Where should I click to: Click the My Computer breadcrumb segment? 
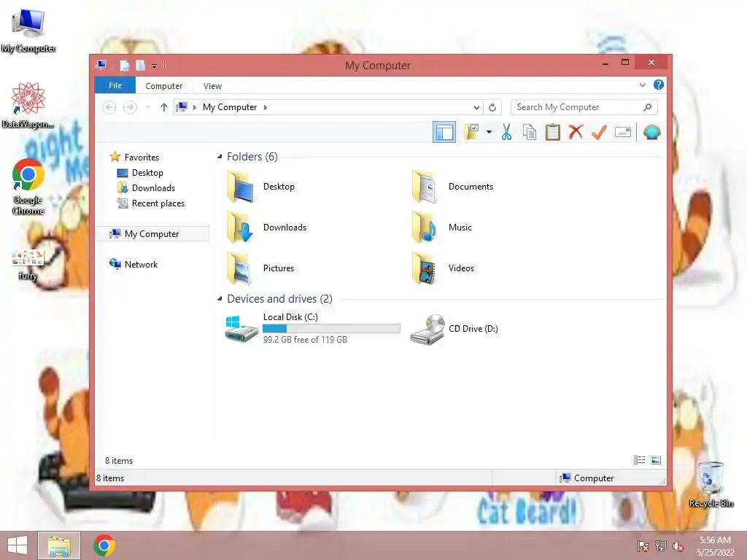point(230,107)
